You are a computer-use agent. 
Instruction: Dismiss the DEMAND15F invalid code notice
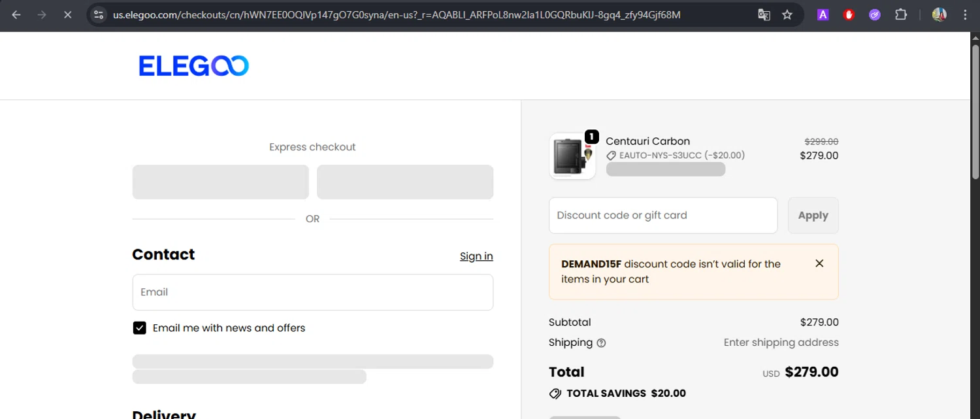pyautogui.click(x=819, y=263)
